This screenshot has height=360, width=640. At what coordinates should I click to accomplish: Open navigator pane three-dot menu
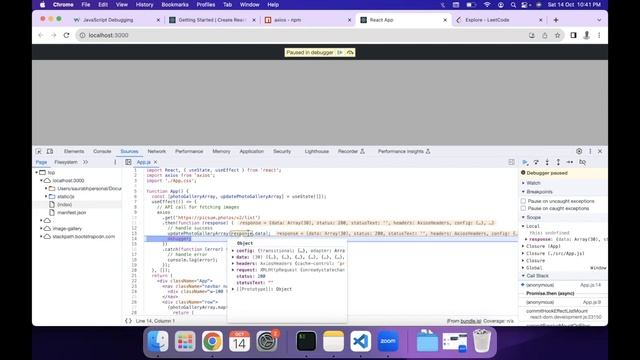[x=115, y=162]
